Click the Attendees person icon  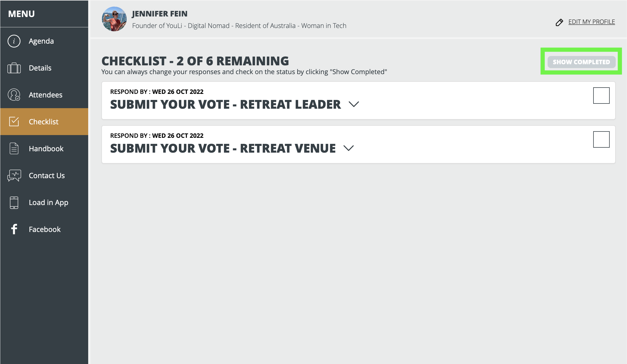[14, 95]
